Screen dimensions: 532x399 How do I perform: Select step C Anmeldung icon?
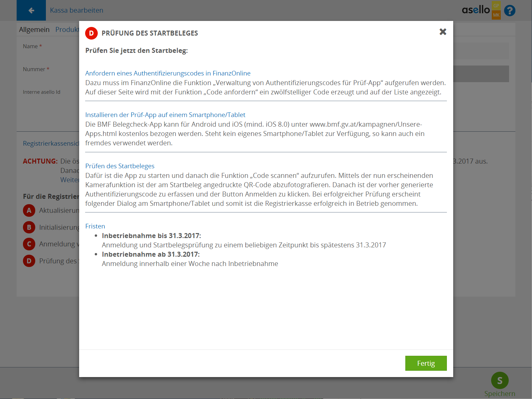point(29,244)
